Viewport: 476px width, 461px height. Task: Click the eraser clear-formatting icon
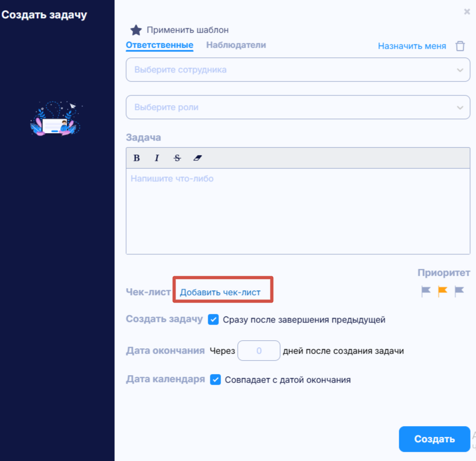point(197,158)
